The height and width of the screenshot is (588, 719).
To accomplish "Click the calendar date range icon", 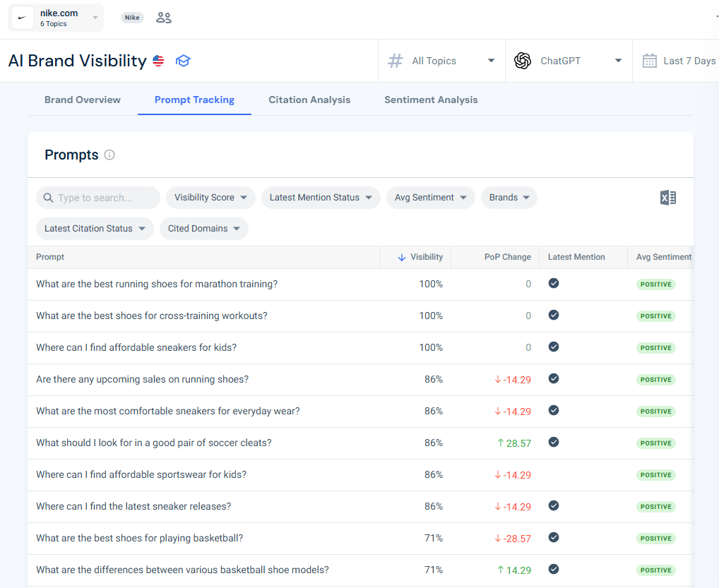I will [649, 61].
